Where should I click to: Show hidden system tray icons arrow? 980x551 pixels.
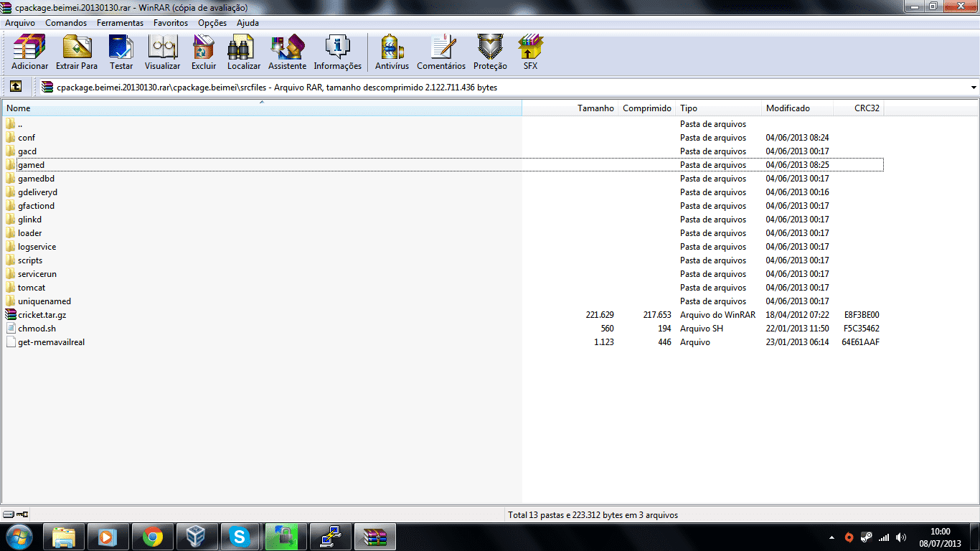[831, 537]
